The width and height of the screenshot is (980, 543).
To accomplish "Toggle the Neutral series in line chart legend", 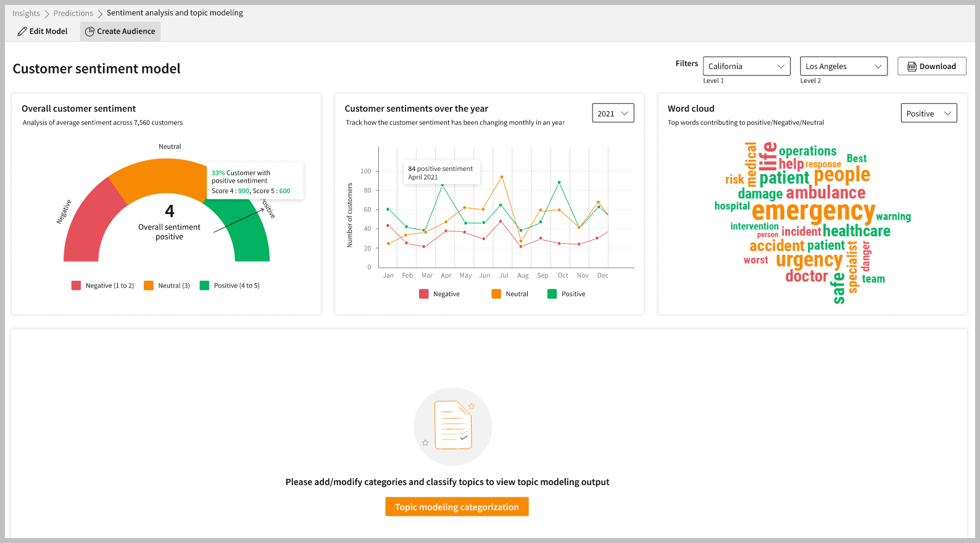I will [510, 294].
